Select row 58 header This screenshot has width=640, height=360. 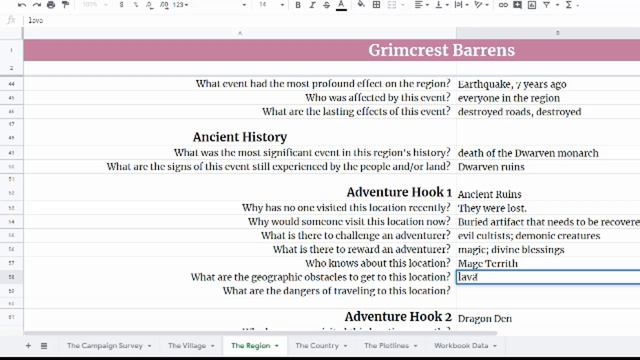11,277
